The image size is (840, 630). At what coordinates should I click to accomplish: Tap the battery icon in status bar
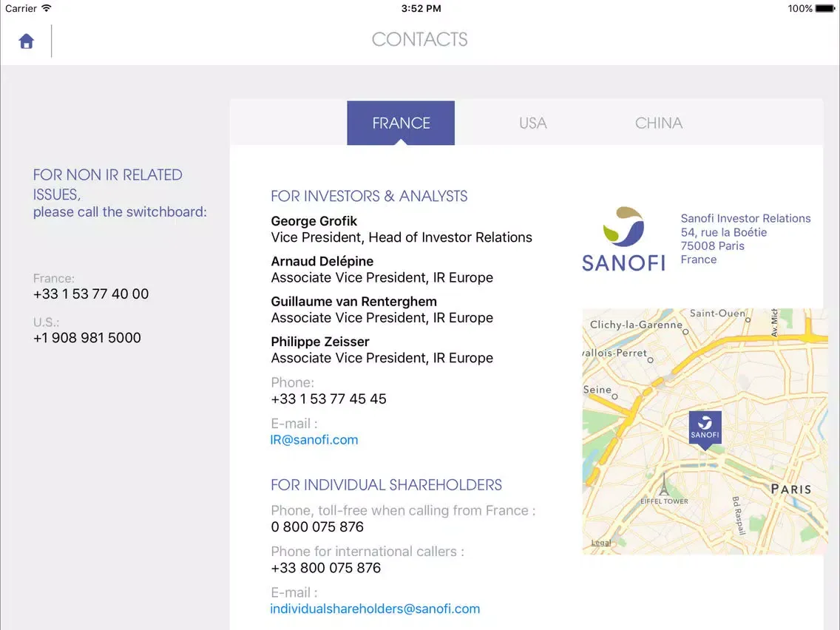click(824, 9)
